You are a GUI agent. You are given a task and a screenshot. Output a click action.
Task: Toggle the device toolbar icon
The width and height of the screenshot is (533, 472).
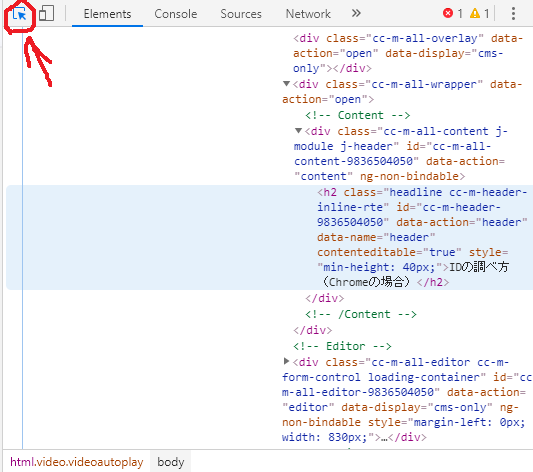click(47, 14)
